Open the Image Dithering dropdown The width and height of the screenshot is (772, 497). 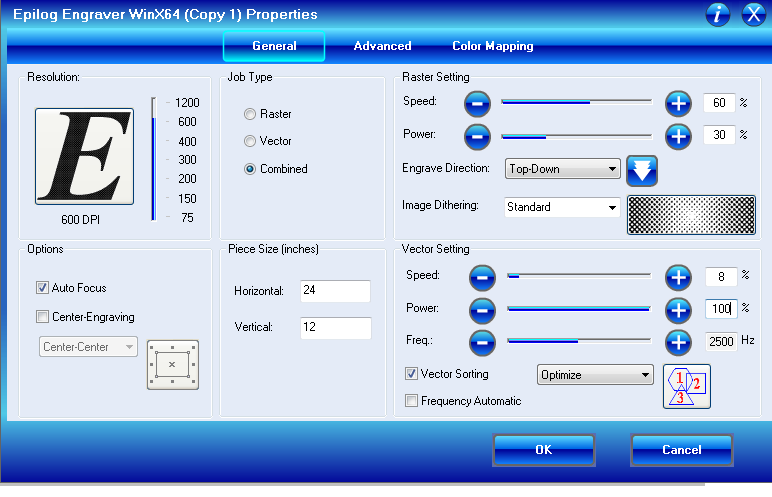click(562, 207)
